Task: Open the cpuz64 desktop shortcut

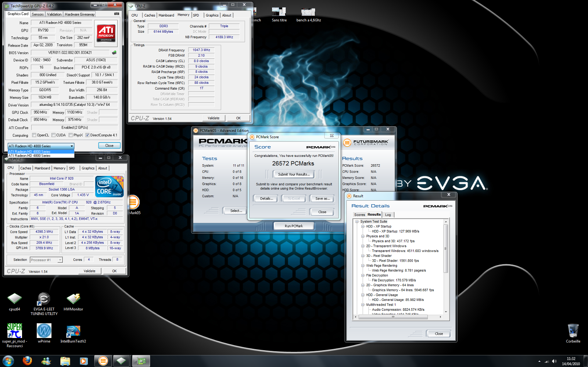Action: click(x=14, y=302)
